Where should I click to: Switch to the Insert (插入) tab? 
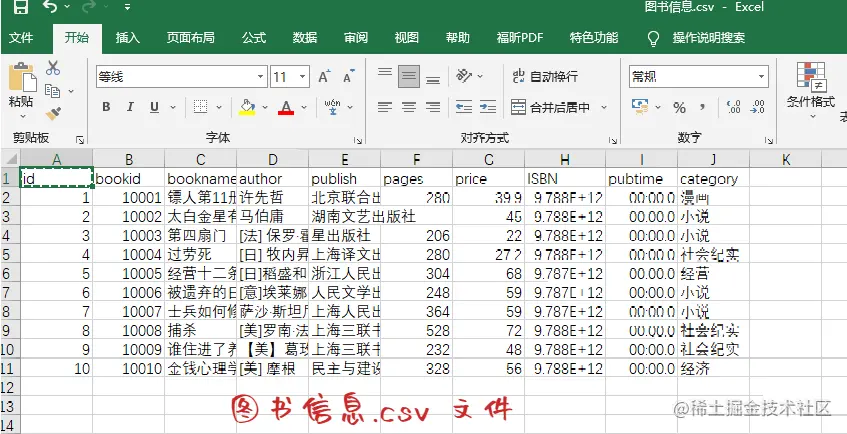[x=127, y=38]
